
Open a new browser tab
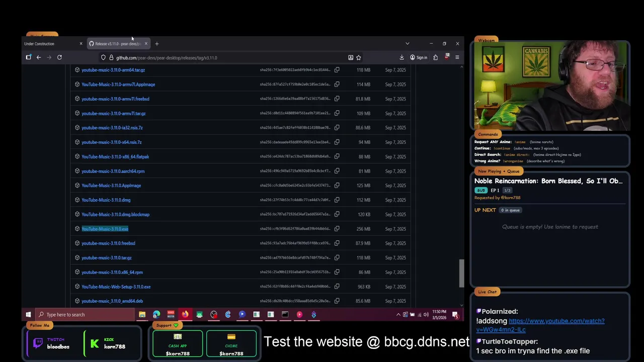click(156, 44)
